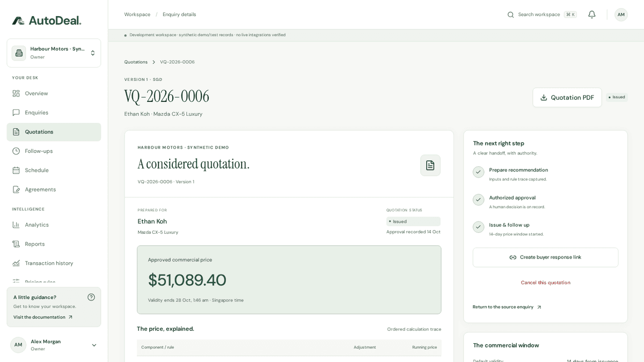
Task: Open Schedule from sidebar
Action: [x=54, y=170]
